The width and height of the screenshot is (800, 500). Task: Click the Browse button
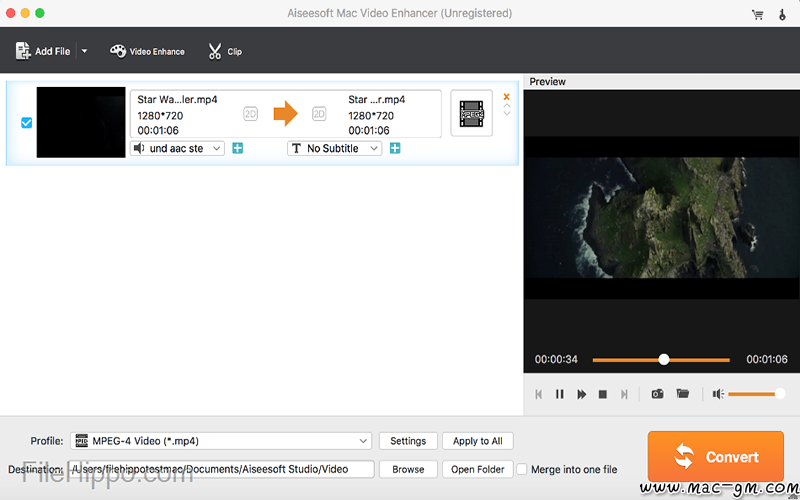point(408,469)
